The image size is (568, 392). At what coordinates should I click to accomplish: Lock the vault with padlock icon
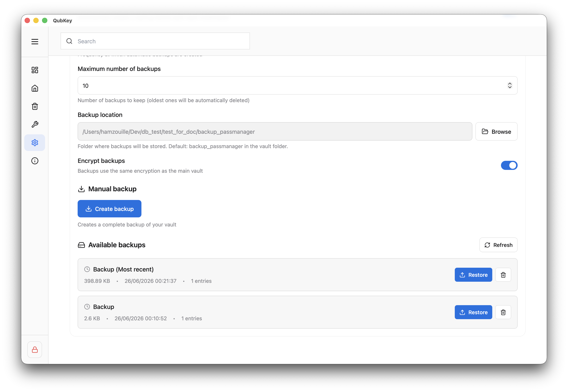pyautogui.click(x=35, y=349)
